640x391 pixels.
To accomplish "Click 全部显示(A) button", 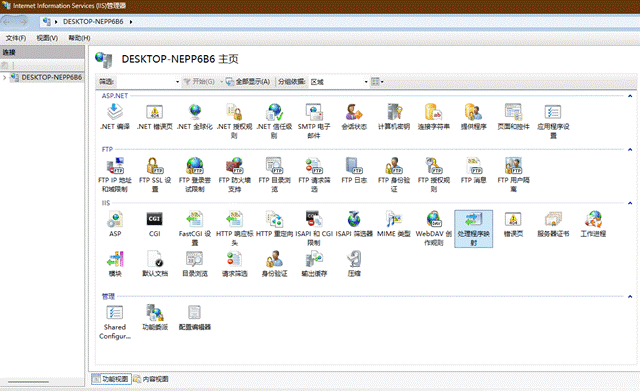I will coord(248,82).
